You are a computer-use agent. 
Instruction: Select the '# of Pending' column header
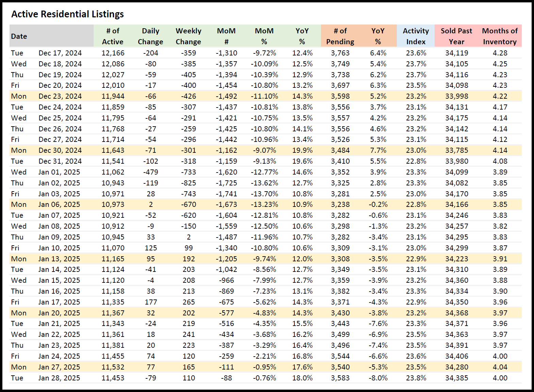click(x=340, y=36)
